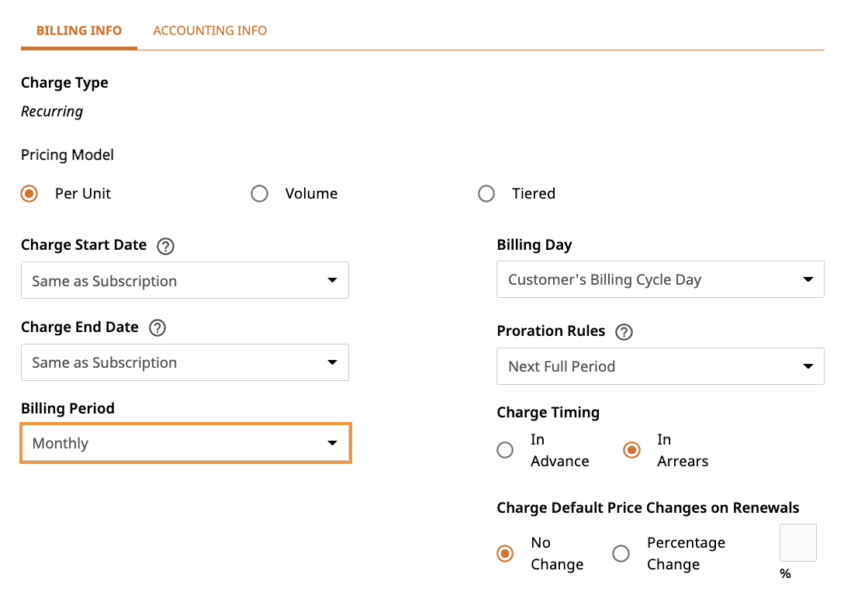844x616 pixels.
Task: Click the Billing Period label
Action: click(67, 408)
